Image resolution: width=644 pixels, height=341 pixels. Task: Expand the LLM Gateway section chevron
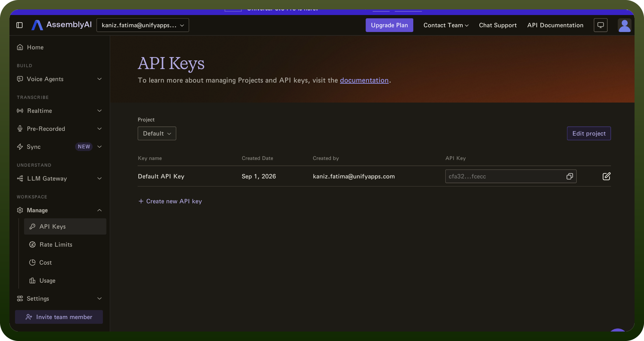coord(99,179)
